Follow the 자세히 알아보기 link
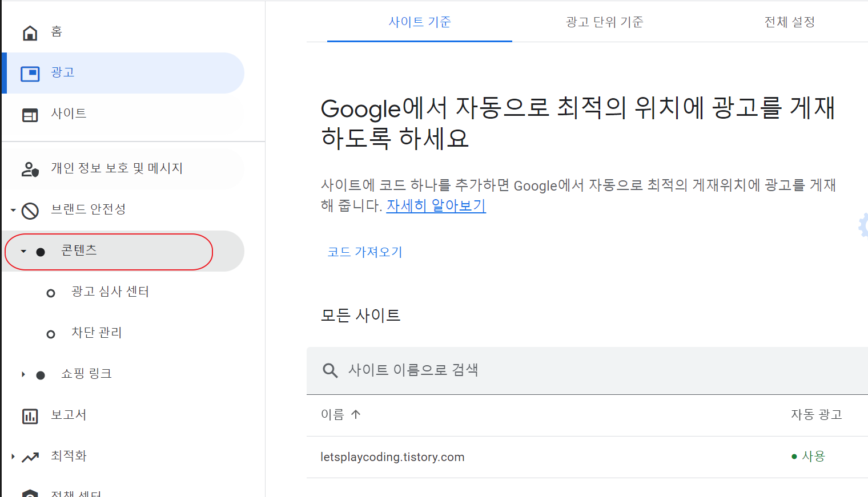868x497 pixels. (x=436, y=205)
